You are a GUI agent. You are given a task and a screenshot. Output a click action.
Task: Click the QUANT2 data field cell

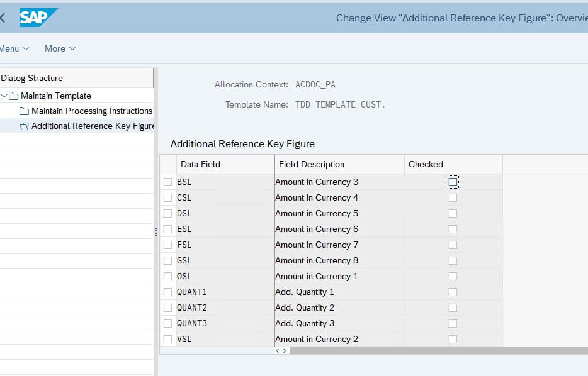(x=225, y=308)
